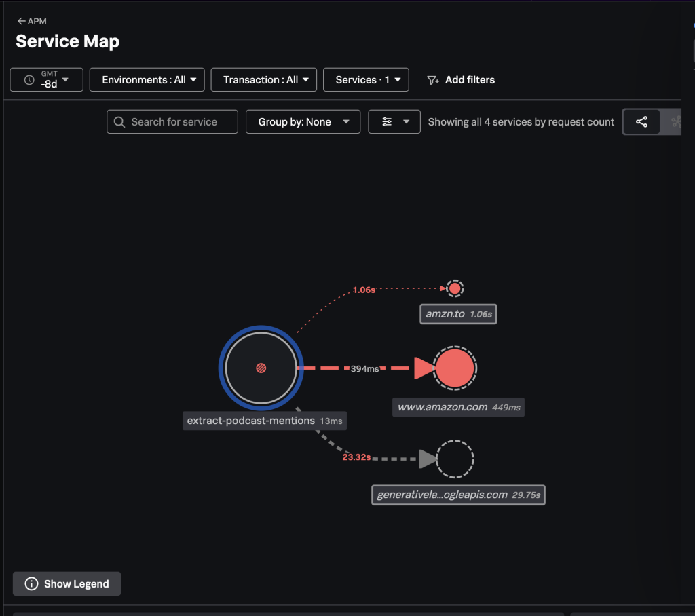Click the 23.32s edge latency label
The width and height of the screenshot is (695, 616).
(x=356, y=457)
